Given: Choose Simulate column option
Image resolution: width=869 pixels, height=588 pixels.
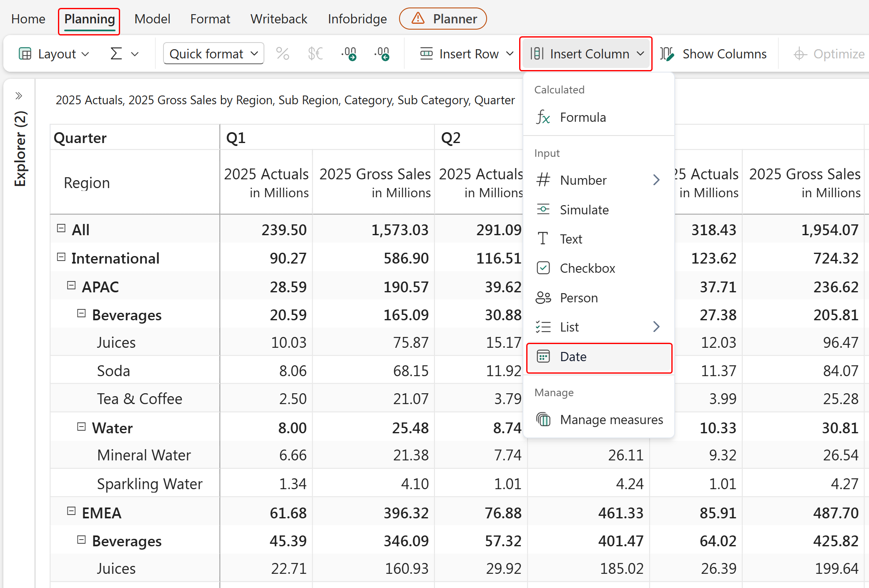Looking at the screenshot, I should [x=599, y=210].
